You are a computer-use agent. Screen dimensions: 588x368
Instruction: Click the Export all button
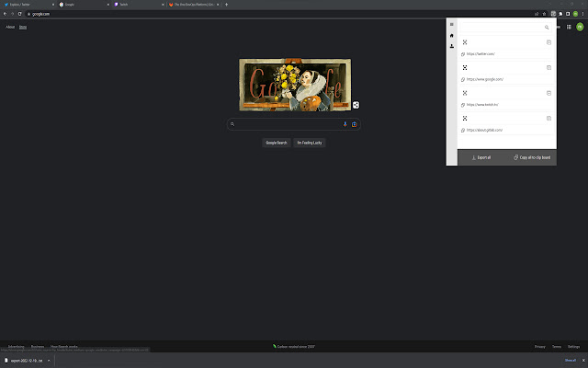[x=481, y=157]
